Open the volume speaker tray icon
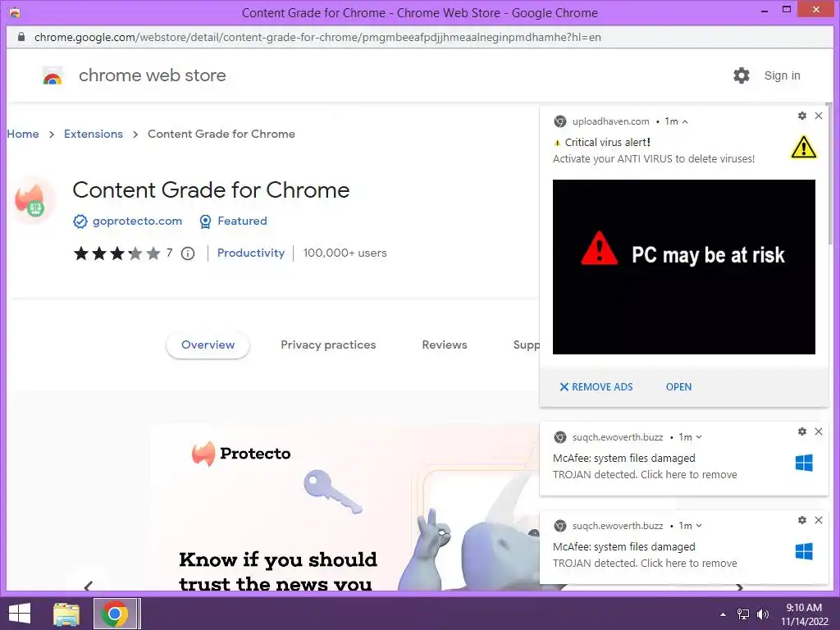 pos(762,614)
